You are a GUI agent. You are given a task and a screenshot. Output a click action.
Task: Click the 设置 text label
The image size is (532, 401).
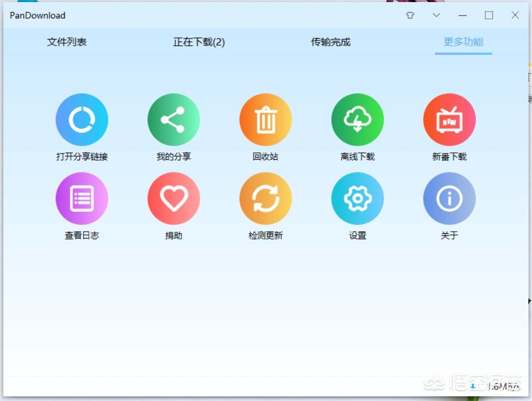click(x=358, y=235)
